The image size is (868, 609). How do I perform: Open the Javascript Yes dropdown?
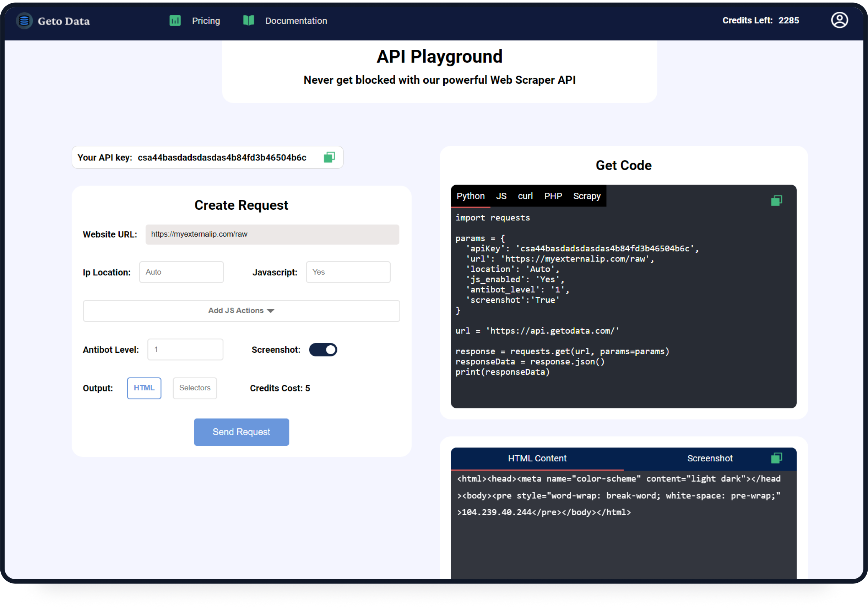[x=348, y=272]
